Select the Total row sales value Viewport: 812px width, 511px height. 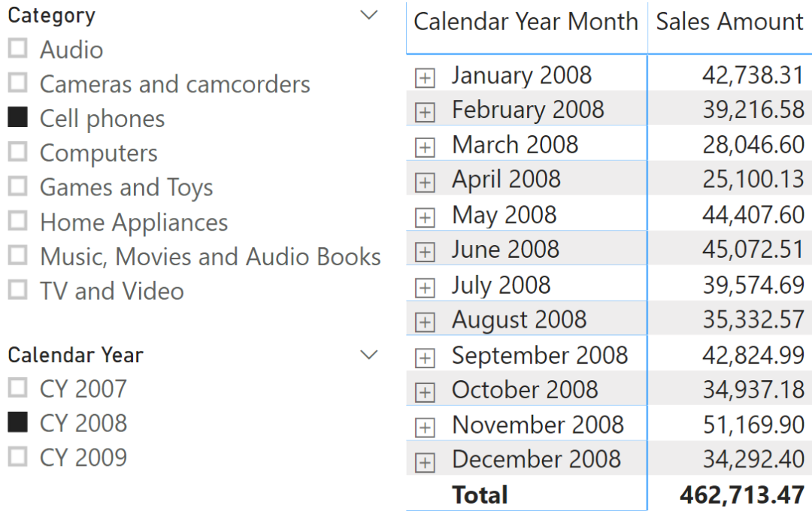click(741, 494)
